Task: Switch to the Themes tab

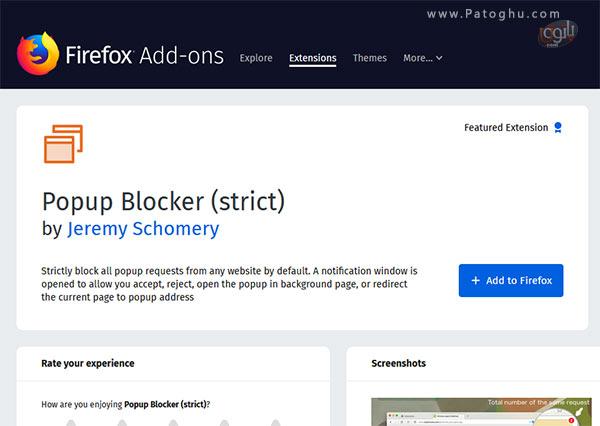Action: 370,58
